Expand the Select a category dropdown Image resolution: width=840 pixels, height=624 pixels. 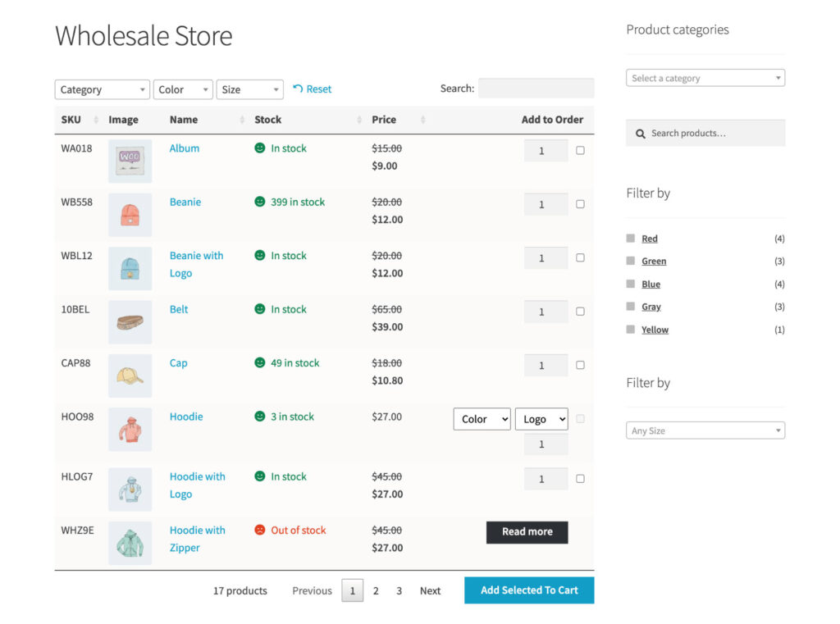705,77
